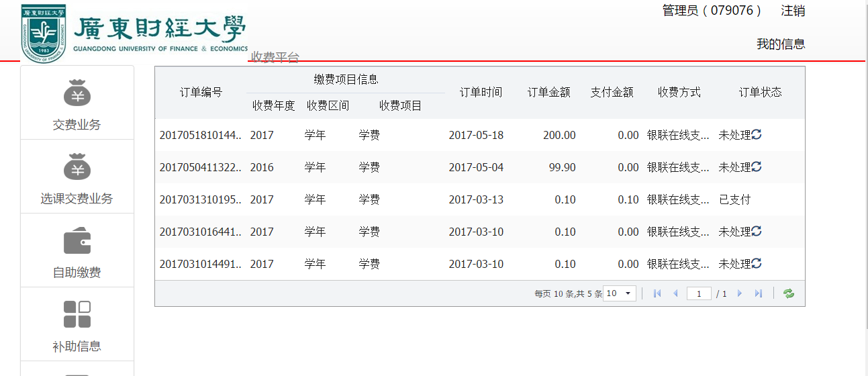
Task: Open 选课交费业务 money bag icon
Action: 77,167
